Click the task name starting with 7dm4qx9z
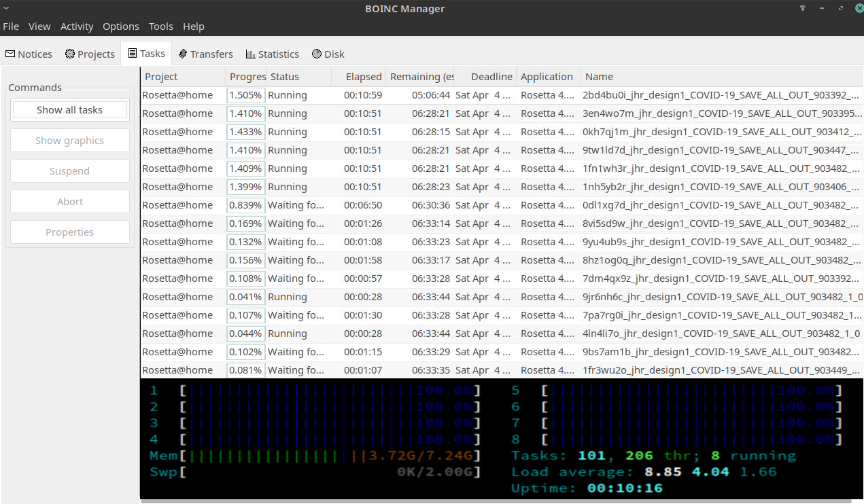 pyautogui.click(x=723, y=278)
